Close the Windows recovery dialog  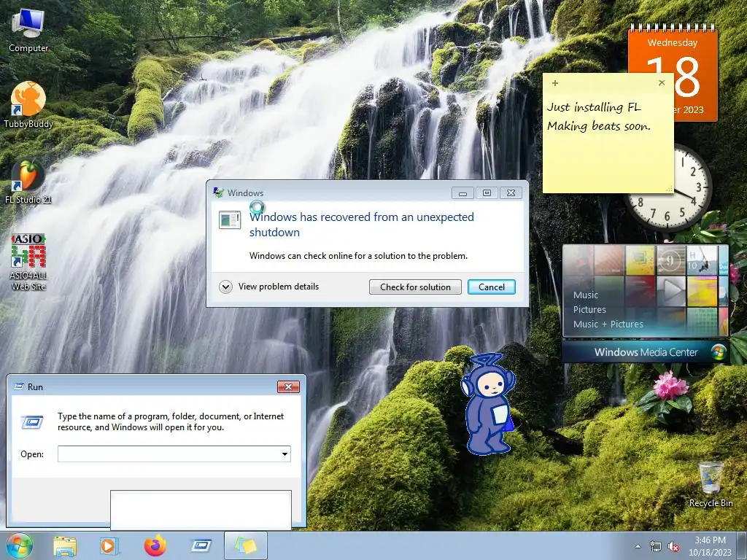click(511, 192)
